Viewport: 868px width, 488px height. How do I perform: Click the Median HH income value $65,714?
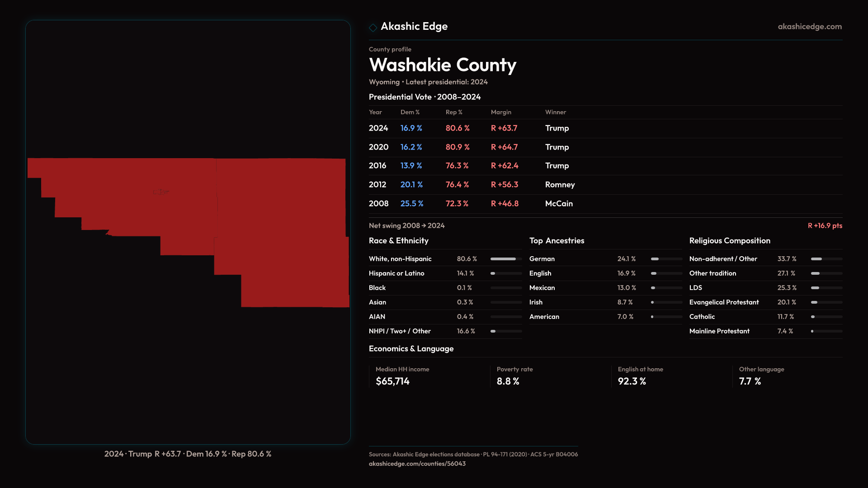tap(392, 381)
